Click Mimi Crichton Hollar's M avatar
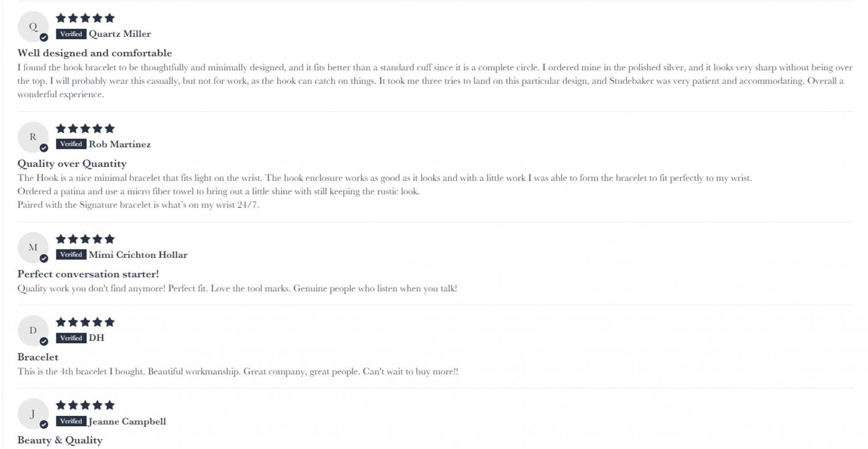The height and width of the screenshot is (449, 868). tap(33, 247)
